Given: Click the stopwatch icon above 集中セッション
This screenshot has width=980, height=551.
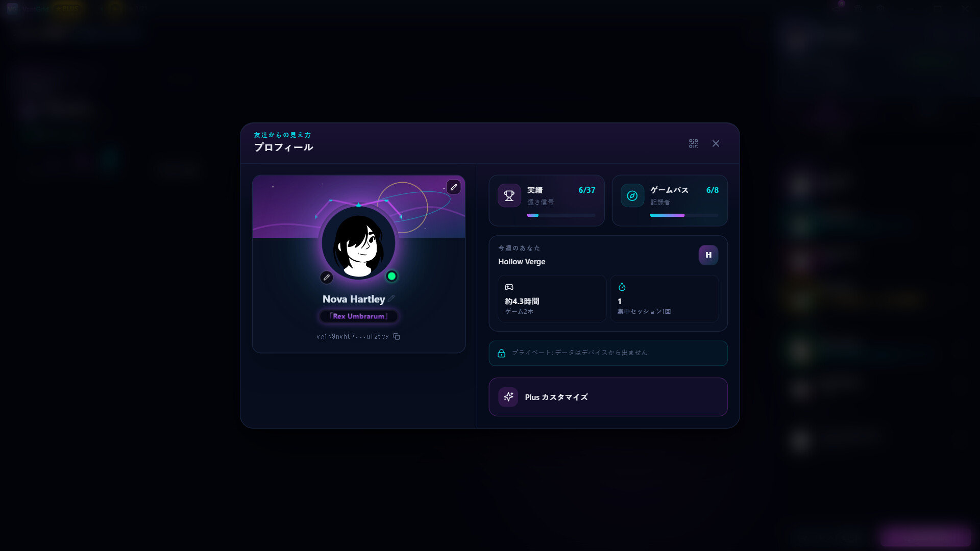Looking at the screenshot, I should click(x=622, y=287).
